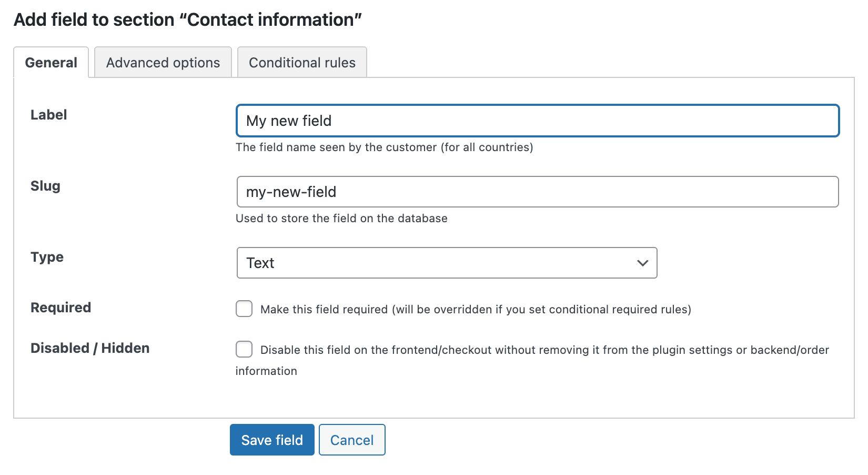
Task: Click the "field name seen by the customer" hint
Action: click(384, 147)
